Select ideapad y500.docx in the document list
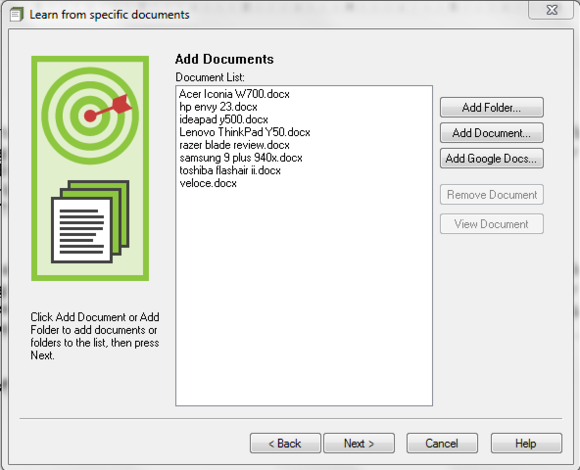580x470 pixels. tap(223, 119)
